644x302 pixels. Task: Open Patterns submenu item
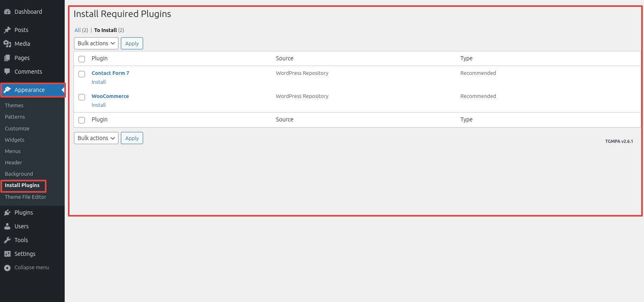pos(15,117)
